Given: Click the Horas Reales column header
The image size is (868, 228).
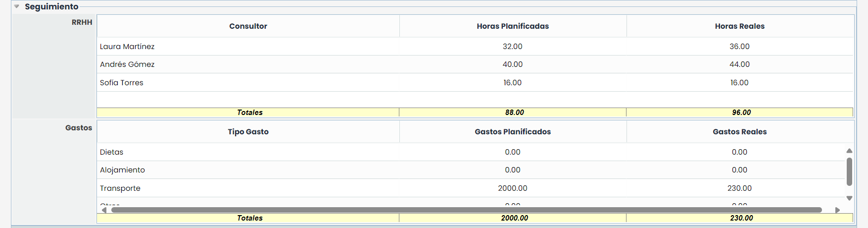Looking at the screenshot, I should (x=739, y=26).
